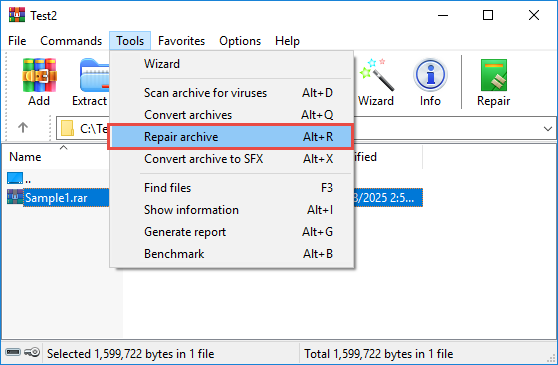558x365 pixels.
Task: Expand the address bar path dropdown
Action: [548, 128]
